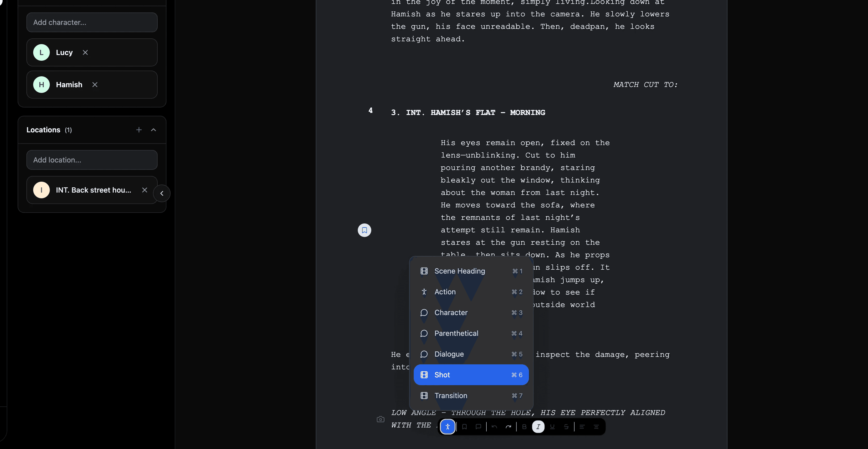Toggle strikethrough formatting
This screenshot has width=868, height=449.
[x=566, y=427]
